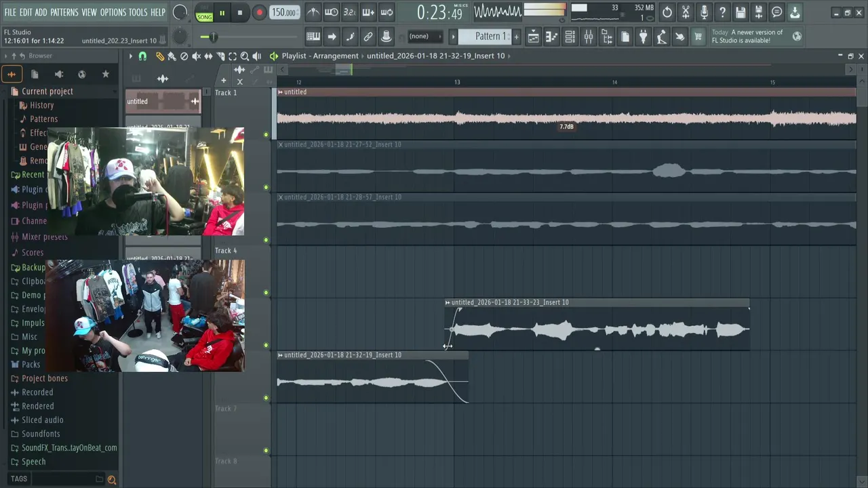The image size is (868, 488).
Task: Open the playlist options arrow menu
Action: coord(131,56)
